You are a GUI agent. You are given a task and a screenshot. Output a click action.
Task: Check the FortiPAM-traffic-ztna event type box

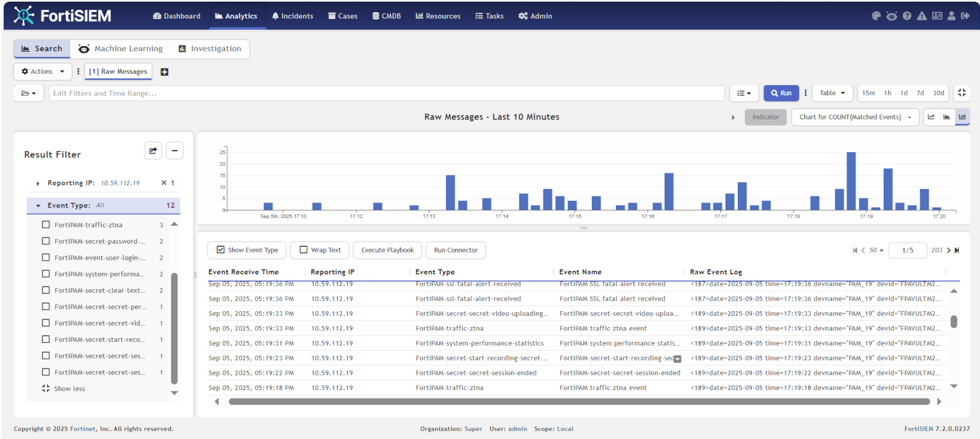point(46,225)
